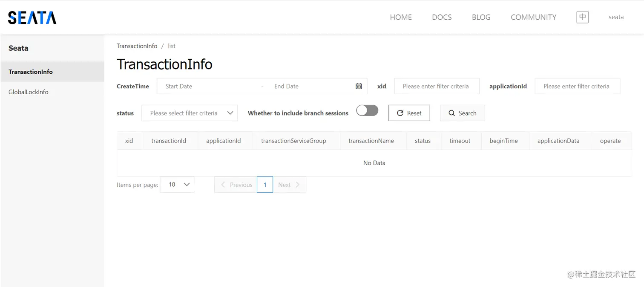Click the Previous page button
This screenshot has width=644, height=287.
pos(236,185)
